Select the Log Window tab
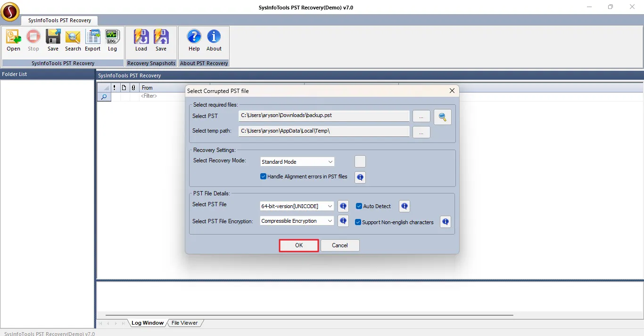The height and width of the screenshot is (336, 644). [x=148, y=323]
